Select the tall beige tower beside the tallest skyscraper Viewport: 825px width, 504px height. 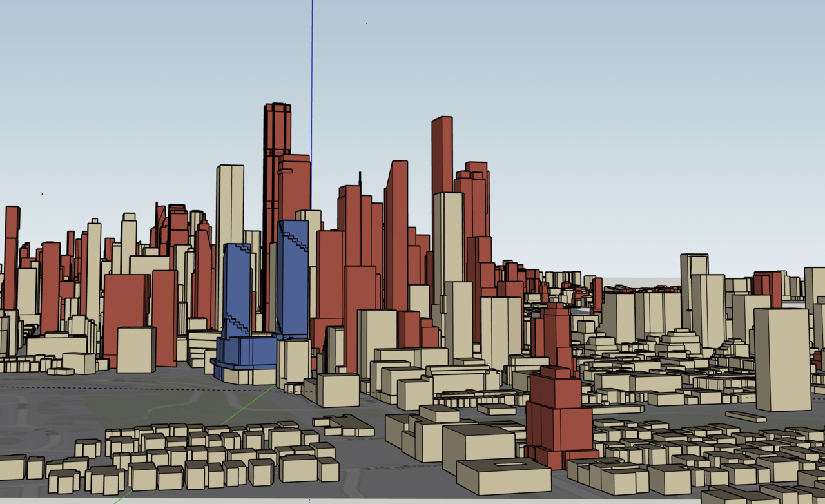tap(230, 206)
